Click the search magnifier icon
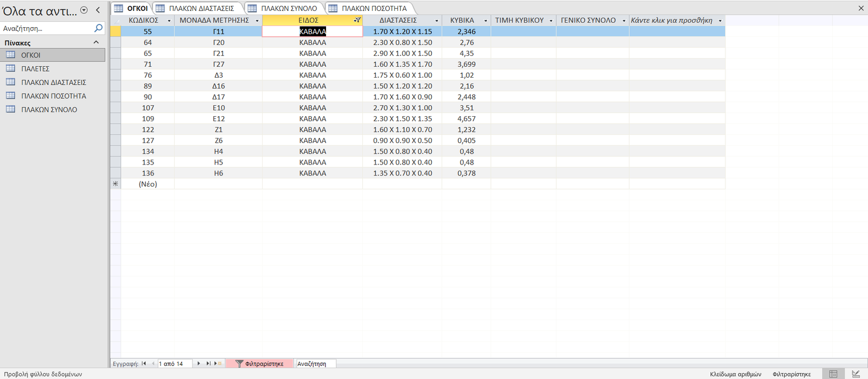The width and height of the screenshot is (868, 379). (98, 28)
